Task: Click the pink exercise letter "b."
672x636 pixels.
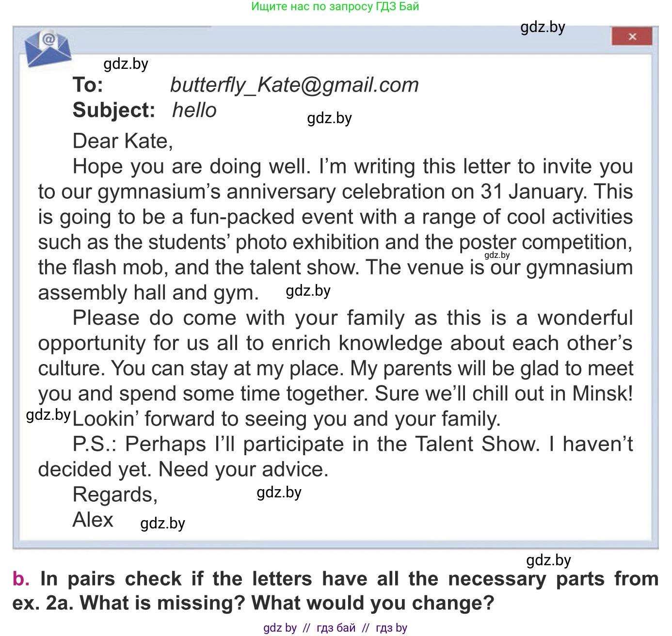Action: 21,579
